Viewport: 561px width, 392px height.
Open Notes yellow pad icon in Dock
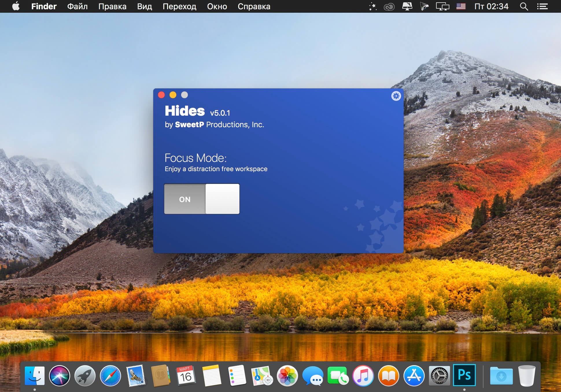point(211,376)
